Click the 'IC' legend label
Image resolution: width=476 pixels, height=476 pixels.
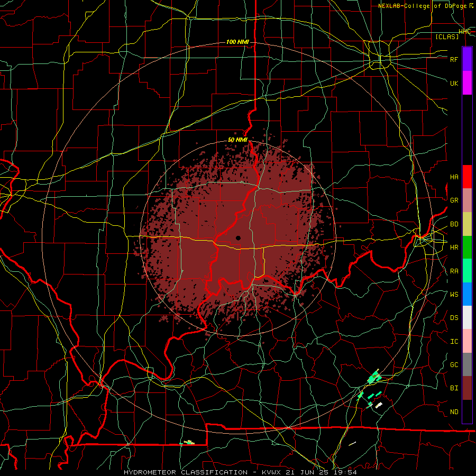(x=454, y=342)
